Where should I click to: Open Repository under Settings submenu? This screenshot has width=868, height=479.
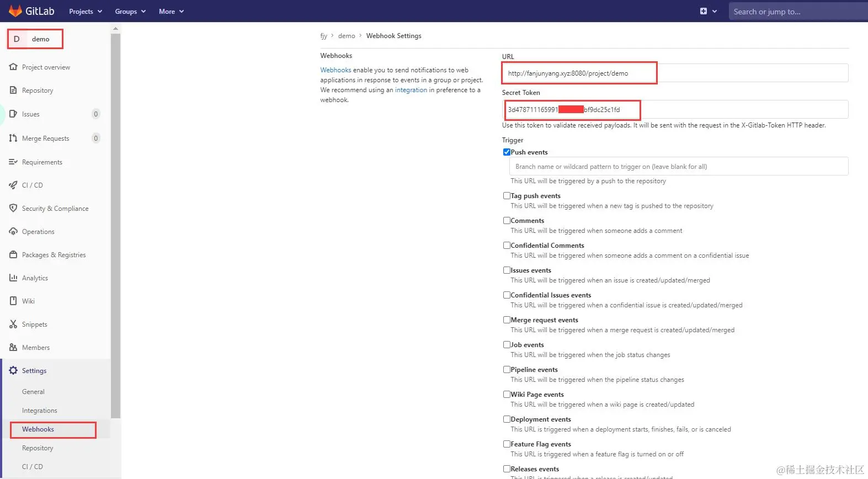(x=38, y=448)
